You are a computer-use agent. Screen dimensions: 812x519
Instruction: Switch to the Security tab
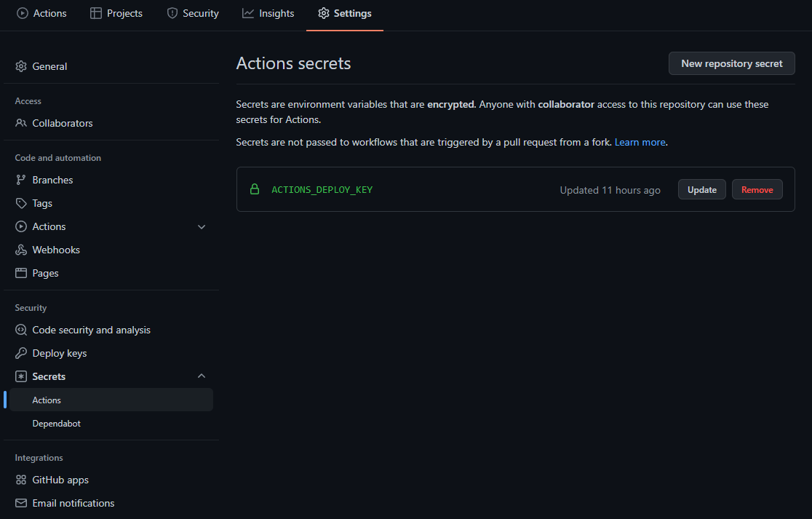click(x=193, y=13)
